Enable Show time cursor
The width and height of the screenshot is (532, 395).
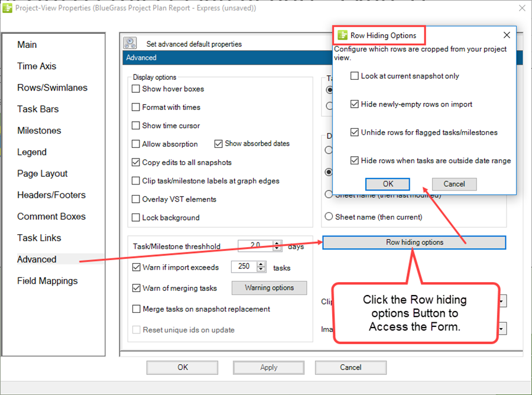[135, 125]
